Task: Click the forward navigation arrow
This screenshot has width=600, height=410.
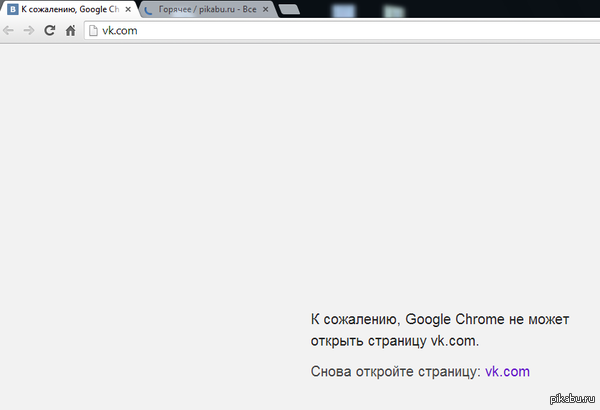Action: [x=28, y=31]
